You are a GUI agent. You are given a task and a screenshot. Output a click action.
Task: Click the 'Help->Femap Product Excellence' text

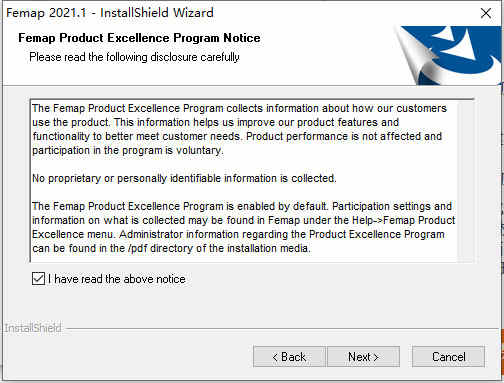tap(404, 220)
